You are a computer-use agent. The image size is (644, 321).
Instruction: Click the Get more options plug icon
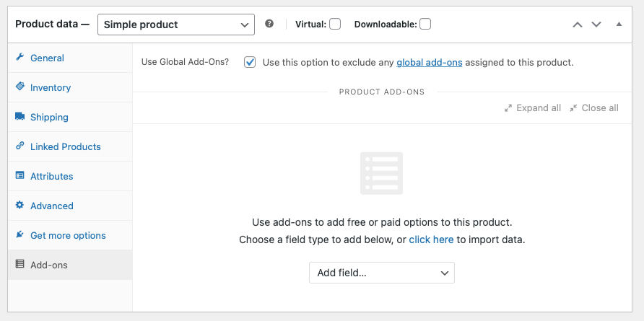[20, 235]
